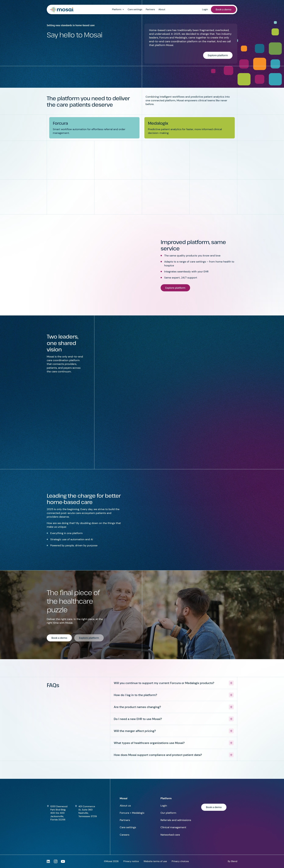
Task: Expand Platform dropdown in navigation
Action: [x=118, y=9]
